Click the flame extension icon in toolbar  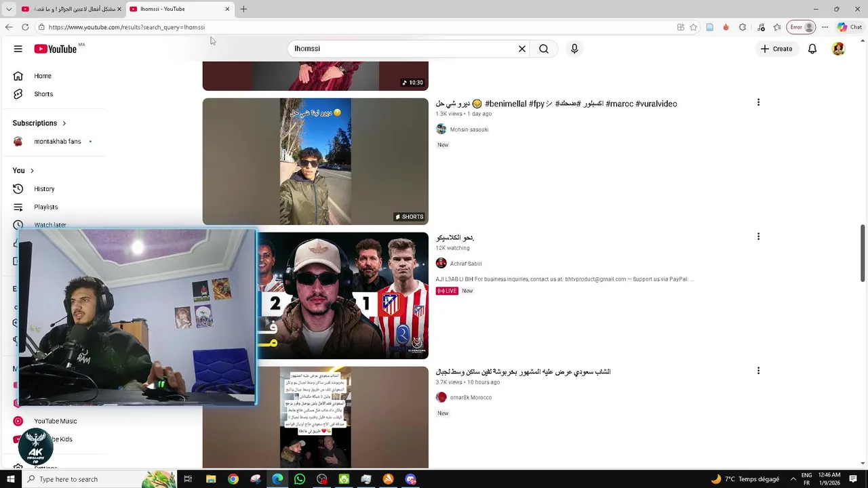point(726,27)
